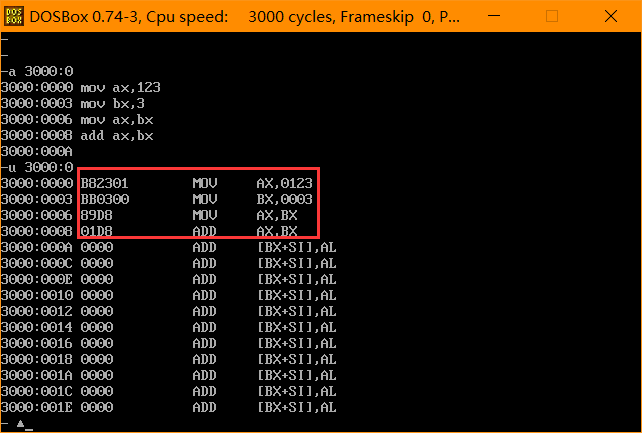Click address 3000:0018 in disassembly
Image resolution: width=642 pixels, height=433 pixels.
37,359
